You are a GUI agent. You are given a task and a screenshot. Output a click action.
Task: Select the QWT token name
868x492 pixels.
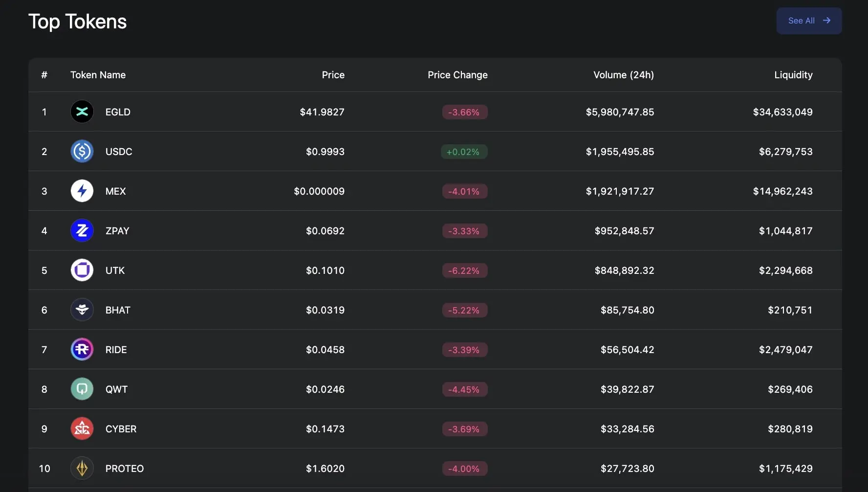(116, 389)
